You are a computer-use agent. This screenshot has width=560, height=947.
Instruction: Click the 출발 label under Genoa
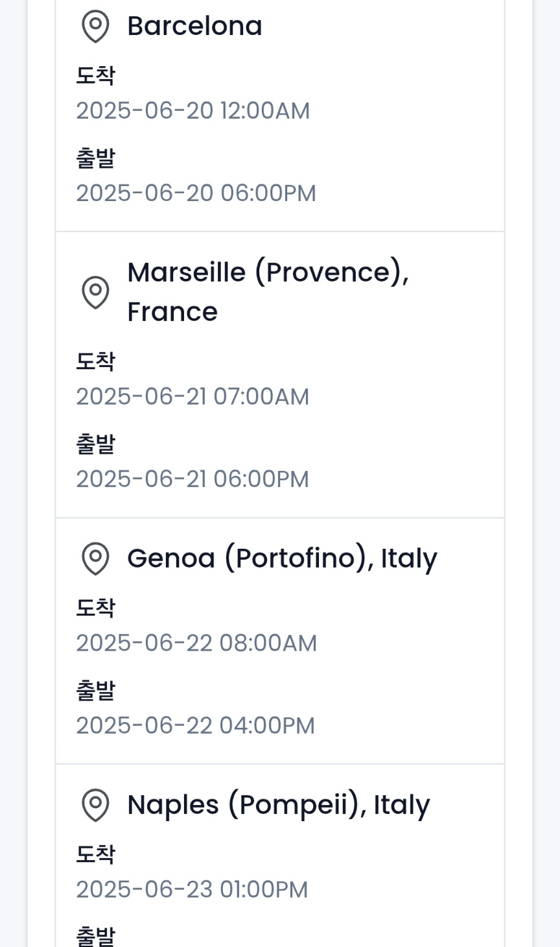(x=96, y=691)
